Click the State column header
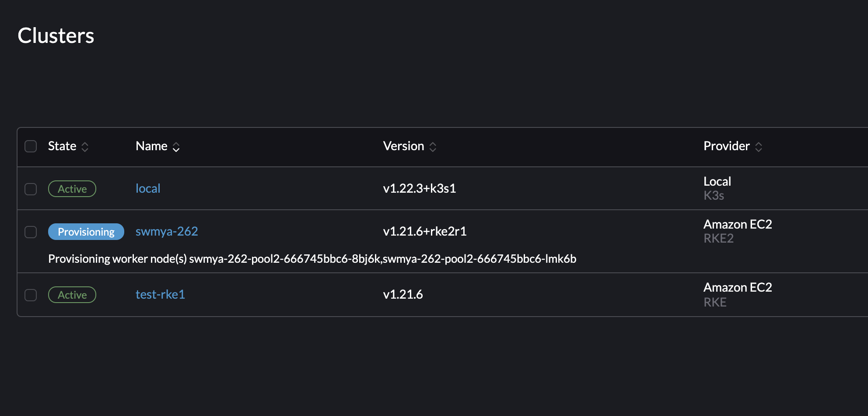Image resolution: width=868 pixels, height=416 pixels. coord(62,146)
